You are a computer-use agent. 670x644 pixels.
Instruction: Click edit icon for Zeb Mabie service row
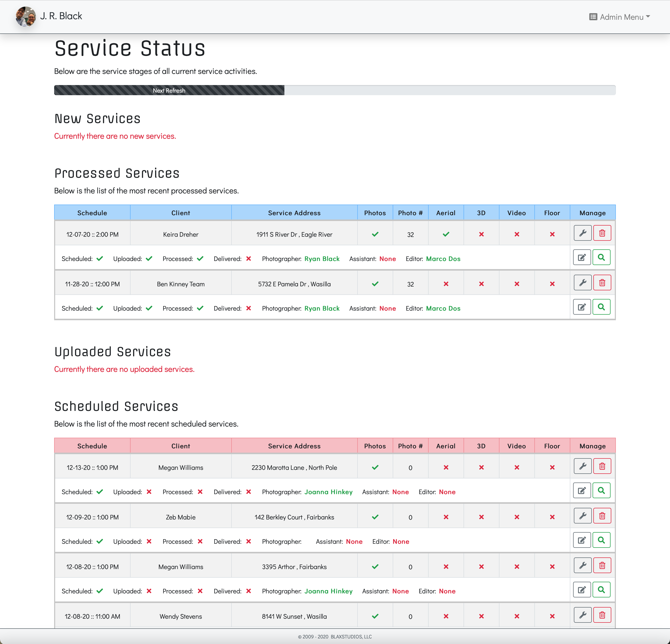pos(582,540)
